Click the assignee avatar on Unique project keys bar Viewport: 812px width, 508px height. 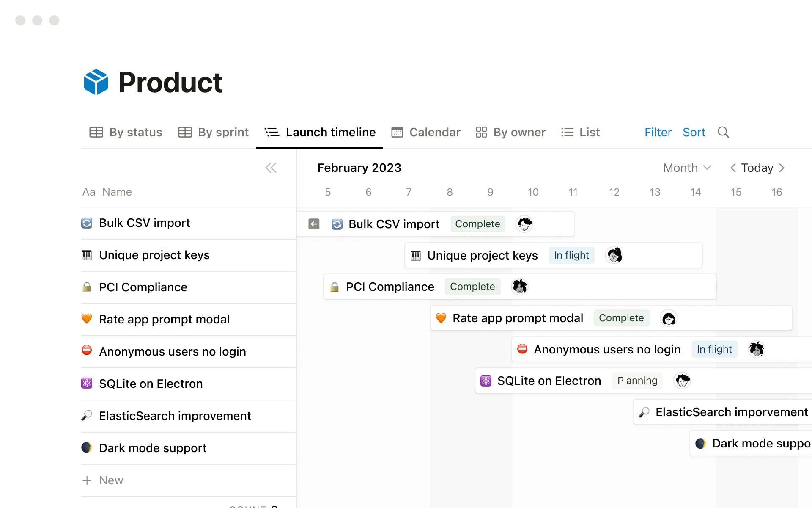coord(614,255)
